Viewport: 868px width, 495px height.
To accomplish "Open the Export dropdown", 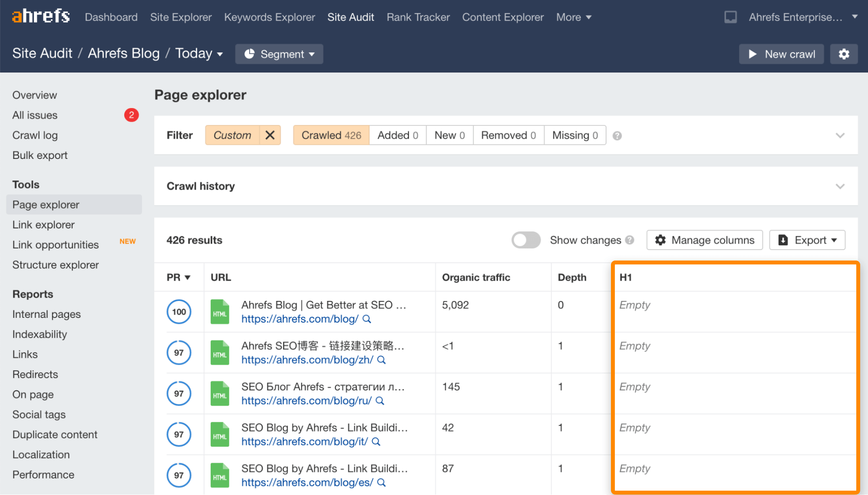I will (807, 240).
